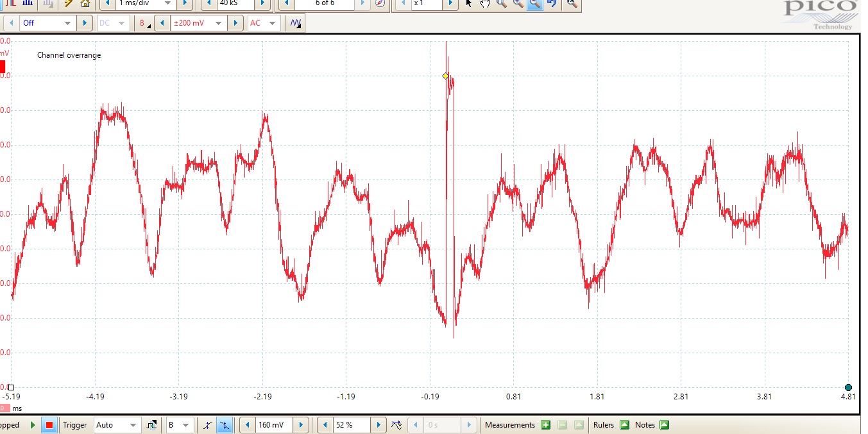Open the advanced trigger edge icon
This screenshot has width=868, height=434.
tap(151, 425)
